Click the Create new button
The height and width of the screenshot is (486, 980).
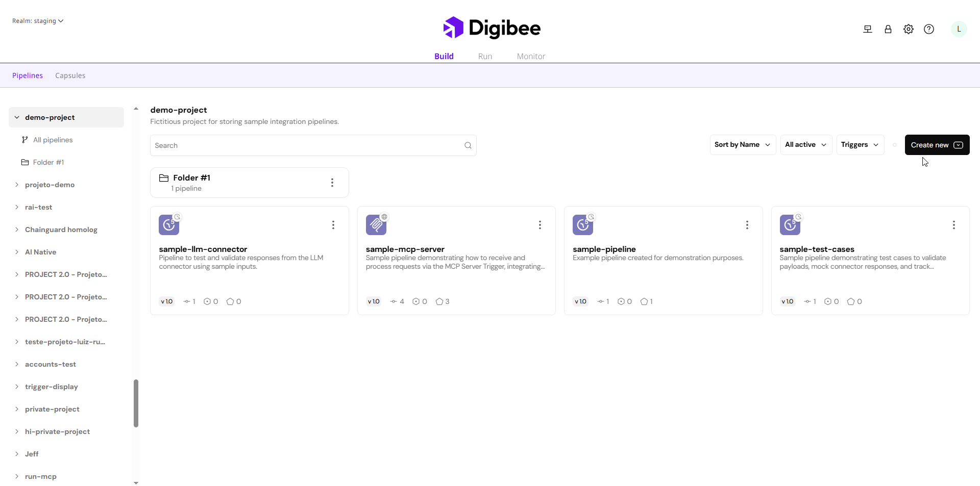point(937,145)
